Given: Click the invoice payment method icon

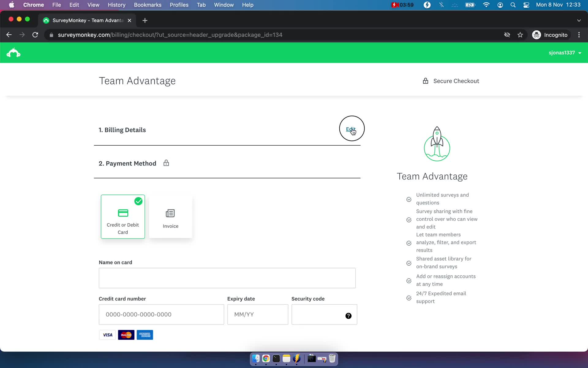Looking at the screenshot, I should pos(170,213).
